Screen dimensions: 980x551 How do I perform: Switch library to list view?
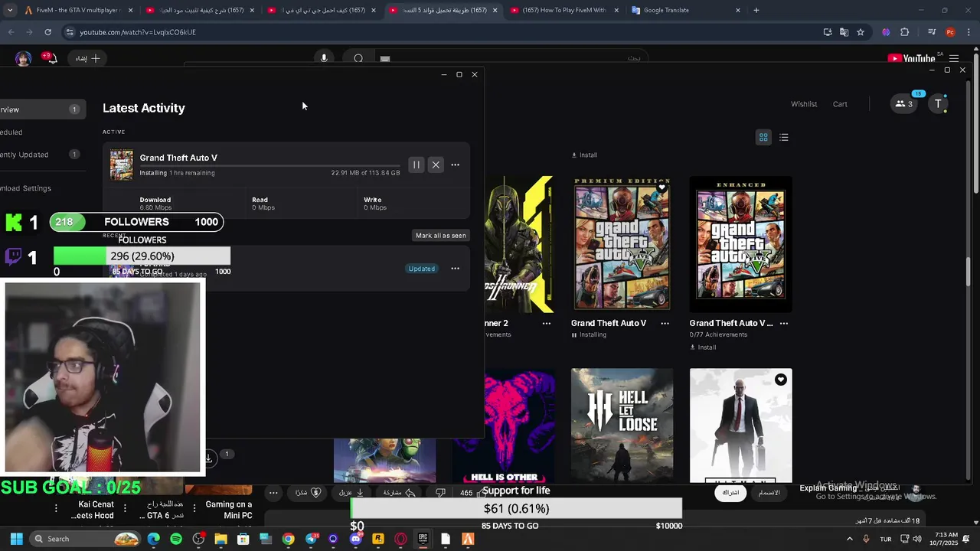coord(783,137)
